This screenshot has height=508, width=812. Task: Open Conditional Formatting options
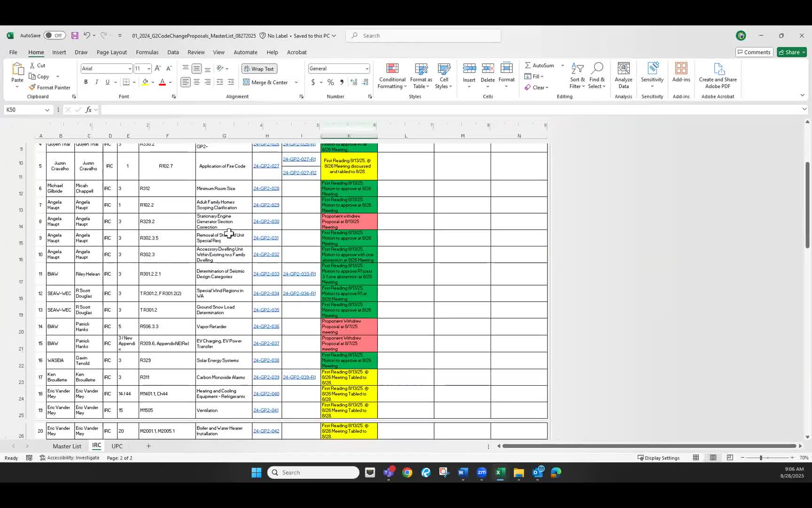coord(392,76)
